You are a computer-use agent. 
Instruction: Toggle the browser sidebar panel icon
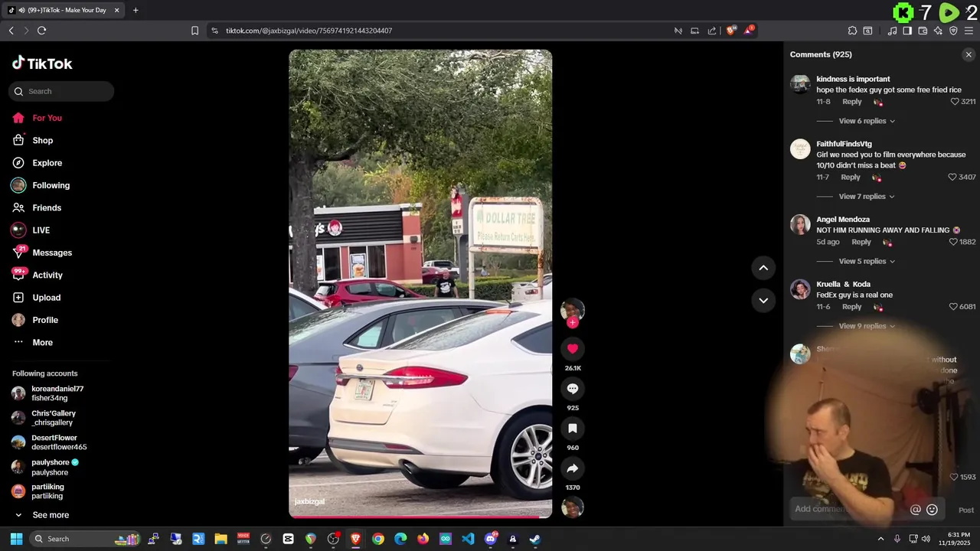(x=907, y=31)
